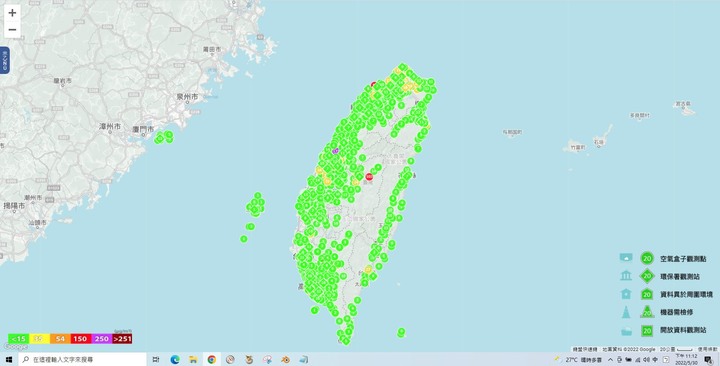Zoom out with the minus button
Image resolution: width=720 pixels, height=366 pixels.
[12, 30]
